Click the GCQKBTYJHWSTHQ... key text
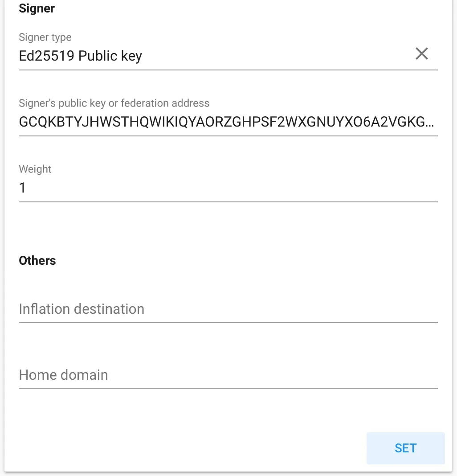This screenshot has width=457, height=476. (x=226, y=122)
